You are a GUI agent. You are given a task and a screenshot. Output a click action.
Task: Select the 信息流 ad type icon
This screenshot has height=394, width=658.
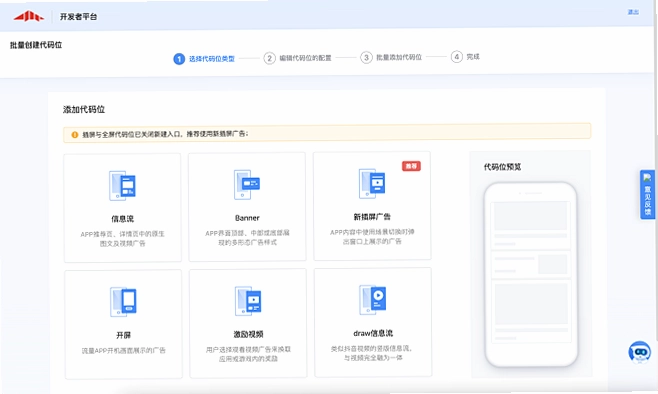(123, 185)
